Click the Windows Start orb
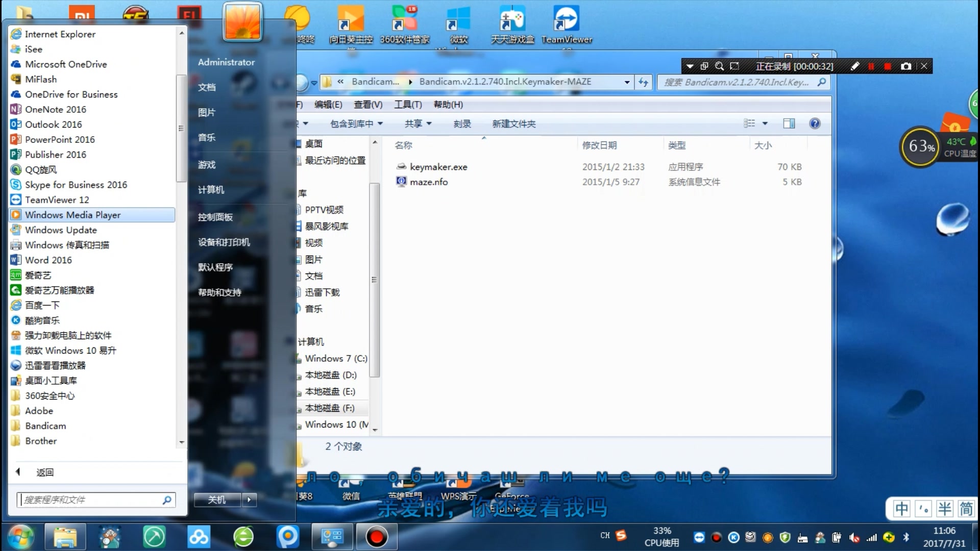Screen dimensions: 980x551 point(20,537)
